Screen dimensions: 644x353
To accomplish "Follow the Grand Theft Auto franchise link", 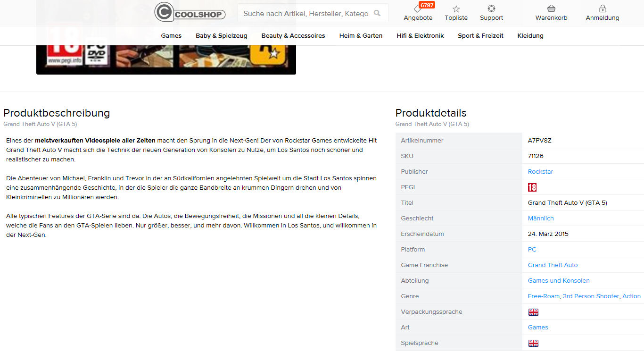I will click(x=553, y=265).
